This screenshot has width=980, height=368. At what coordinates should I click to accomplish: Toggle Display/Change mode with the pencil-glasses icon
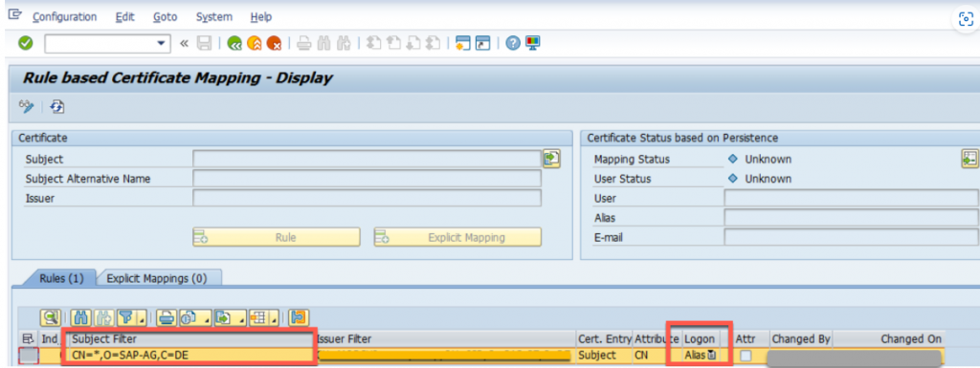tap(26, 107)
